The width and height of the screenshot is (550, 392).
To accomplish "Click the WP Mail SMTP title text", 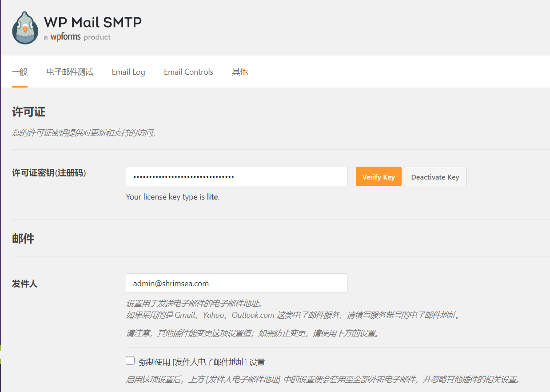I will point(93,22).
